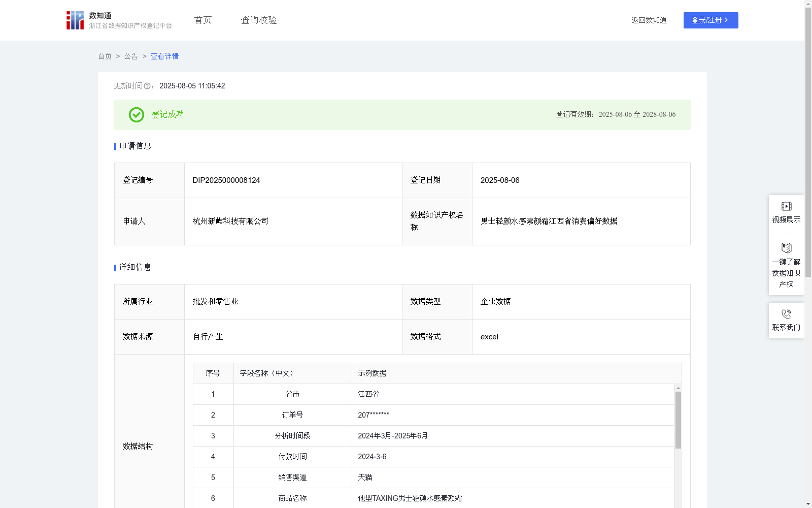
Task: Click registration number DIP2025000008124
Action: pyautogui.click(x=226, y=180)
